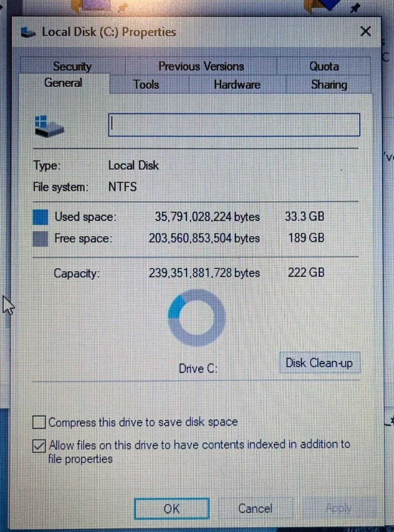Switch to the Security tab
Image resolution: width=394 pixels, height=532 pixels.
(x=72, y=66)
